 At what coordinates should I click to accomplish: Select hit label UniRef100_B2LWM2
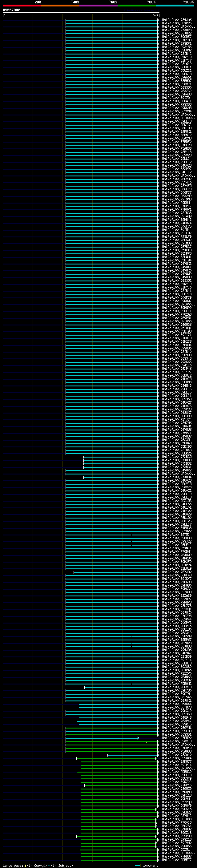[177, 50]
